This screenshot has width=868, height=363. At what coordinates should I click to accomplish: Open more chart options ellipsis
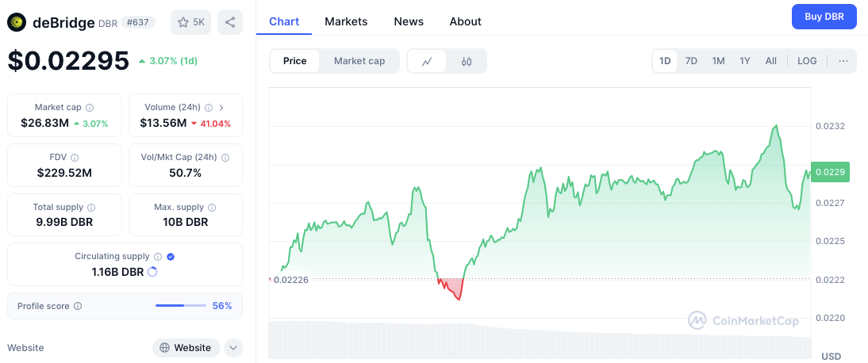tap(843, 61)
